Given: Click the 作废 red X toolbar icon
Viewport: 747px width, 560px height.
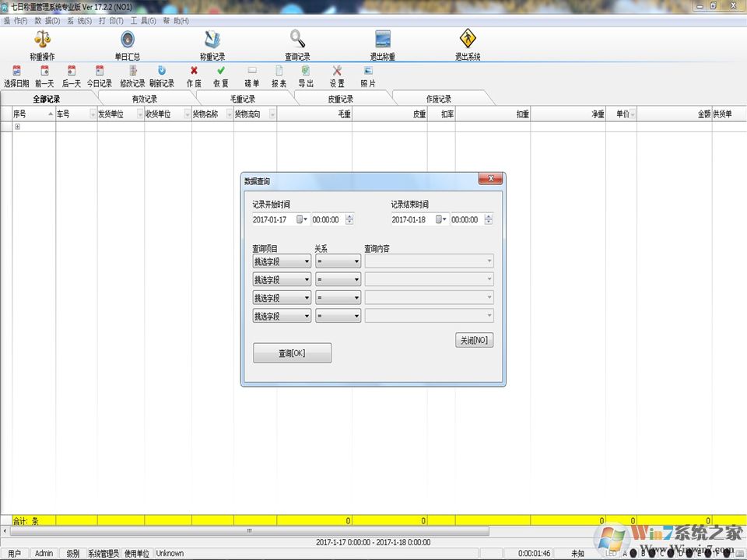Looking at the screenshot, I should (194, 71).
